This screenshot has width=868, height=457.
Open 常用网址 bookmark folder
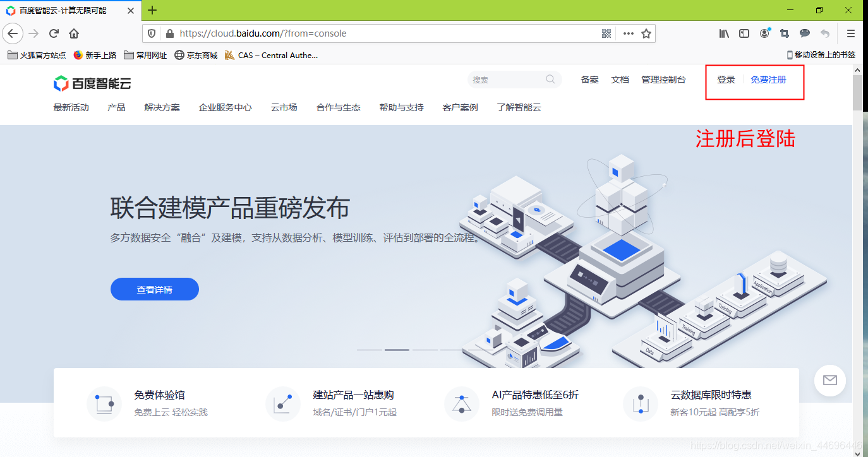point(145,56)
